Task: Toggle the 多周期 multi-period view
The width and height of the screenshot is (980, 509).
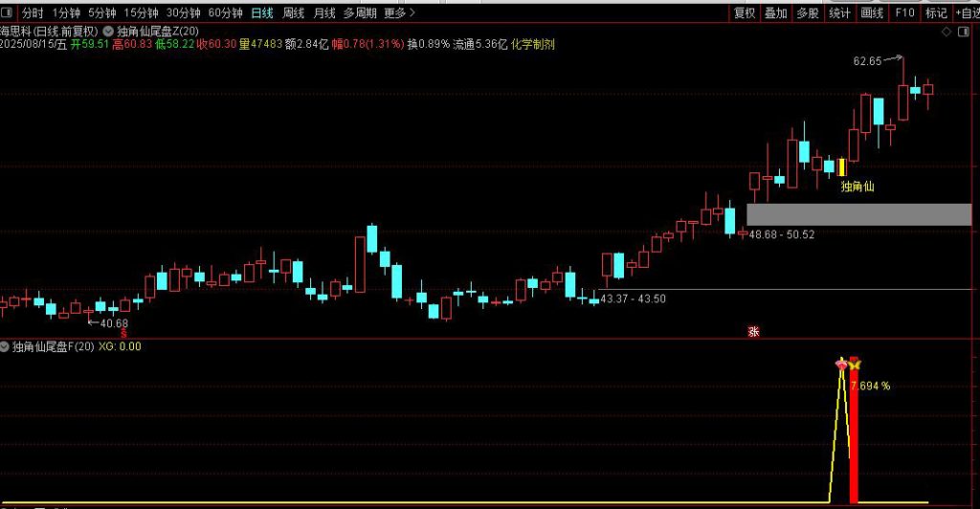Action: [360, 13]
